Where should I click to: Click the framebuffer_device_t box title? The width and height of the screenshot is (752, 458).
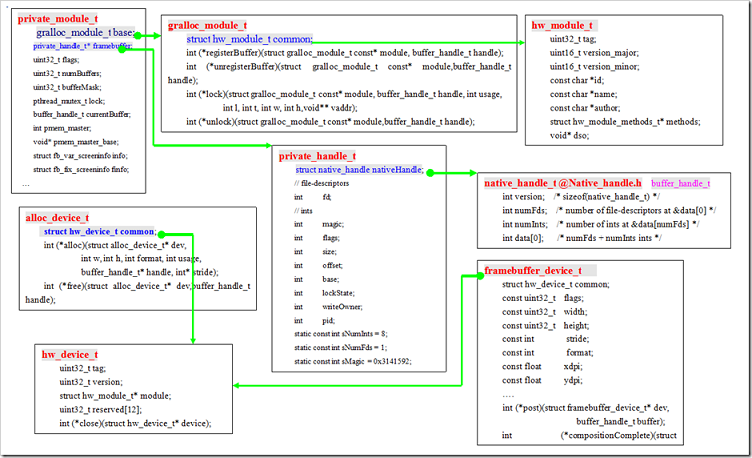tap(533, 270)
